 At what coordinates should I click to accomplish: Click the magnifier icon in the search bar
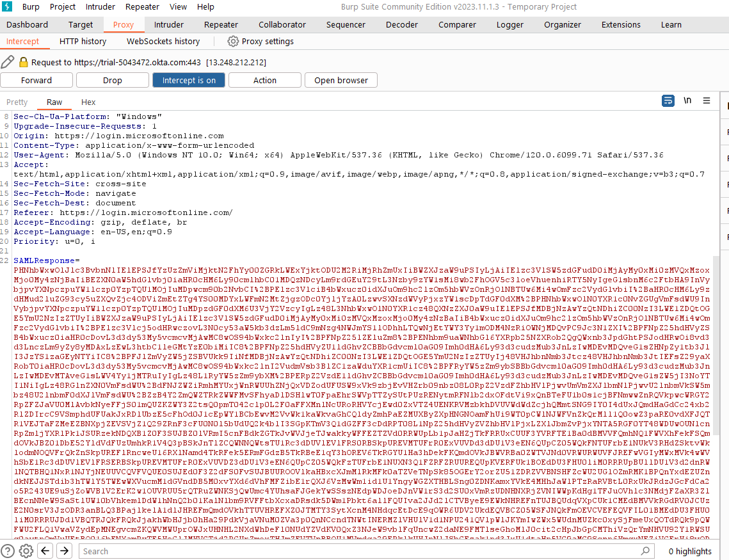(645, 550)
